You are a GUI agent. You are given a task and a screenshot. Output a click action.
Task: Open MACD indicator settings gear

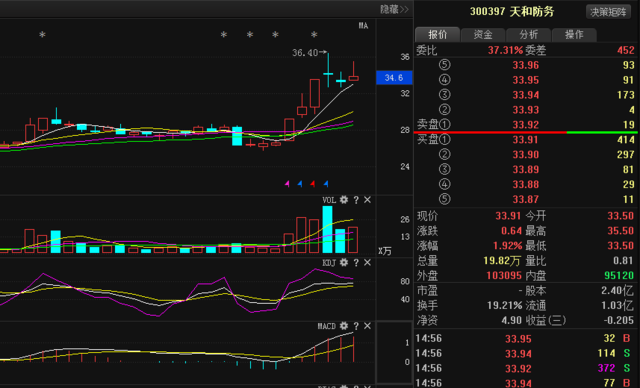pyautogui.click(x=344, y=326)
